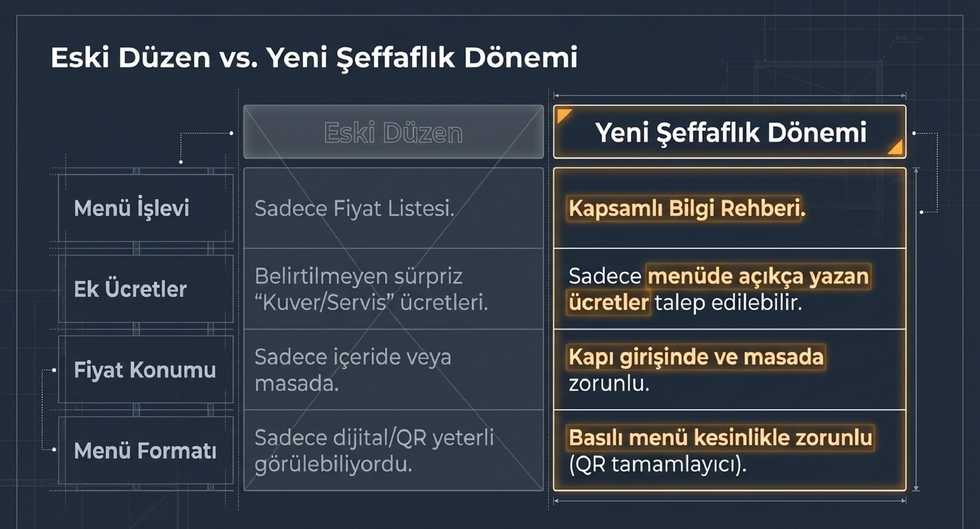Click the connector dot beside Fiyat Konumu label

tap(54, 370)
